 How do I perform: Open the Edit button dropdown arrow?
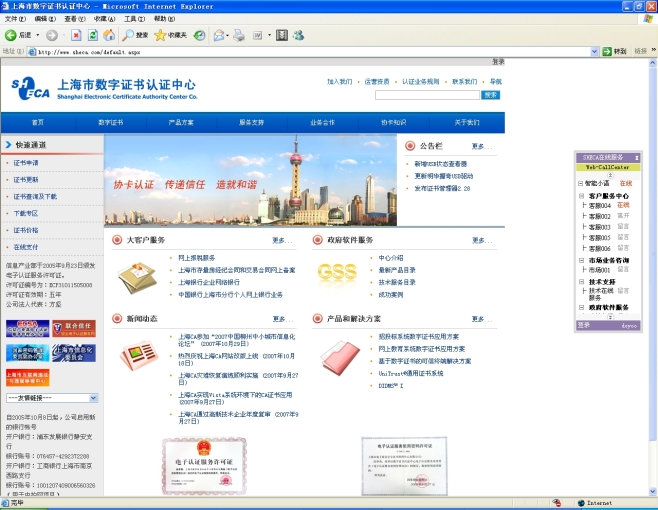click(x=269, y=35)
